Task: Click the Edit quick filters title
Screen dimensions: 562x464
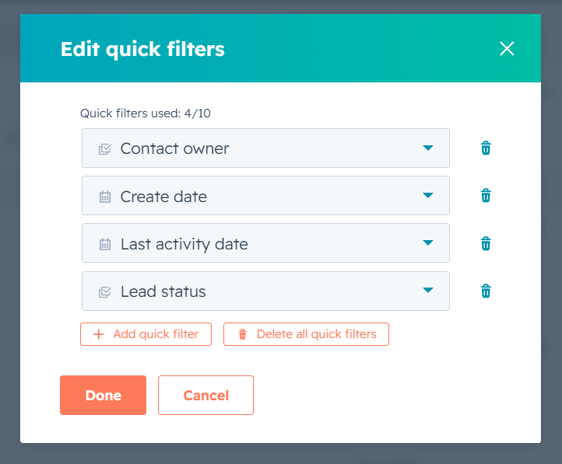Action: (x=142, y=49)
